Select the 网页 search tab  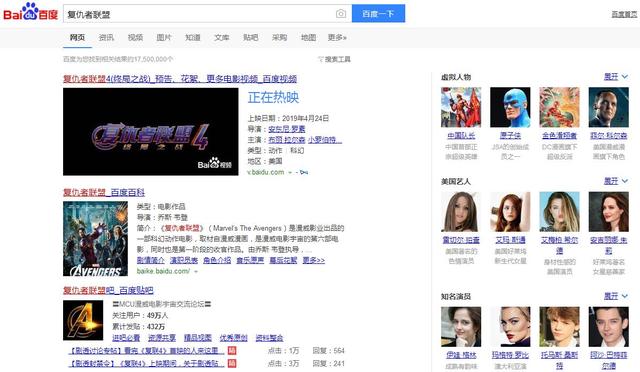coord(77,38)
